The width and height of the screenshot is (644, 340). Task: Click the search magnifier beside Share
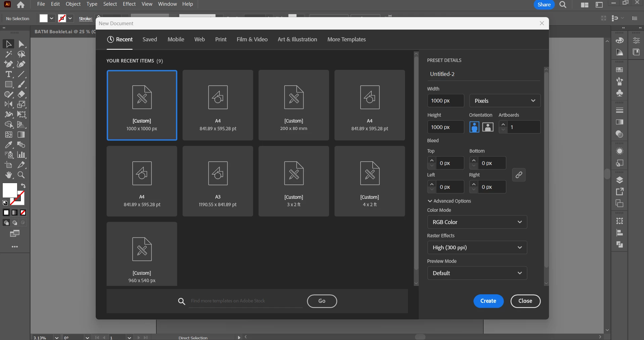pyautogui.click(x=563, y=5)
